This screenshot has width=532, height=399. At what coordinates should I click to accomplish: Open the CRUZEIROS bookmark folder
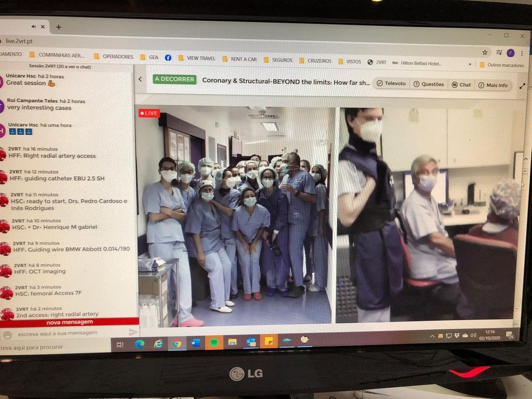[x=315, y=61]
